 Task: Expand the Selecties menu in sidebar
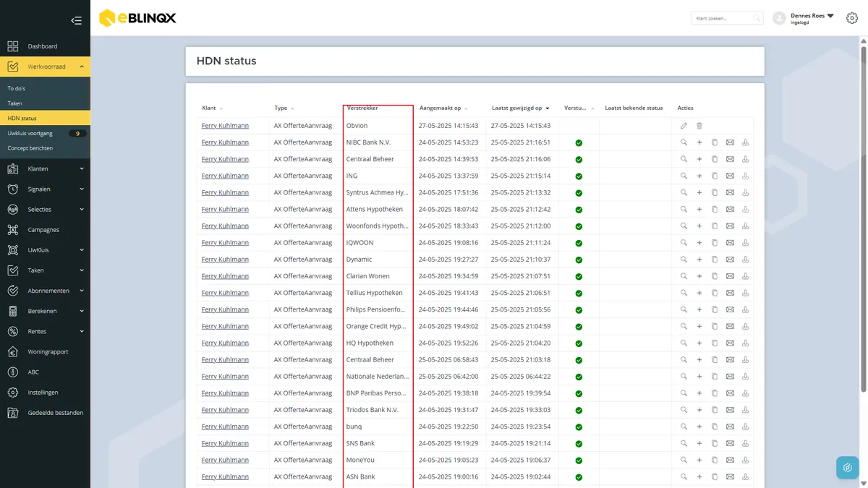(82, 209)
